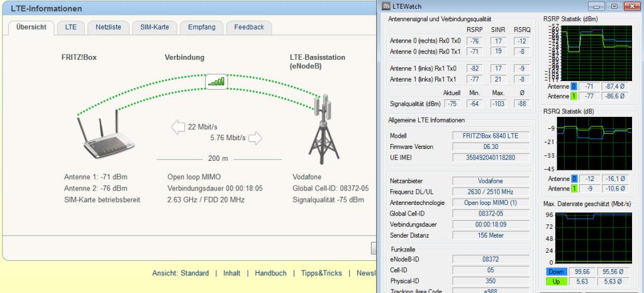The width and height of the screenshot is (644, 293).
Task: Click the Verbindungsdauer 00:00:18:05 text
Action: point(215,189)
